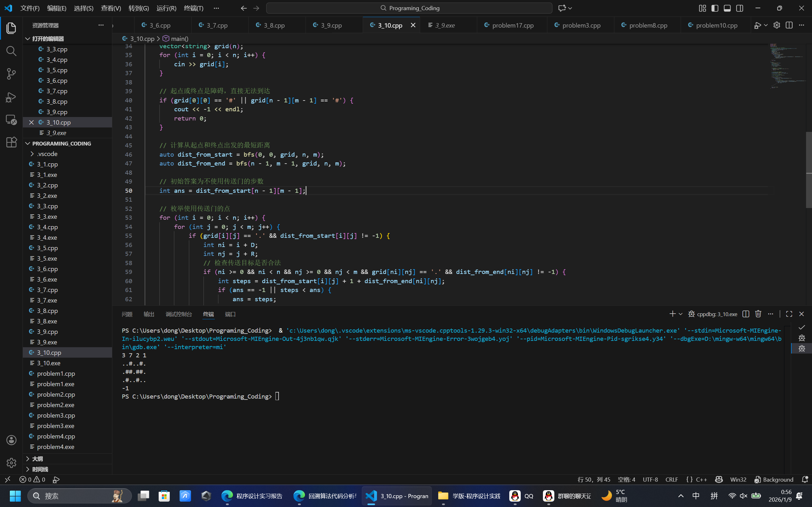Open Run and Debug view
Viewport: 812px width, 507px height.
click(11, 97)
